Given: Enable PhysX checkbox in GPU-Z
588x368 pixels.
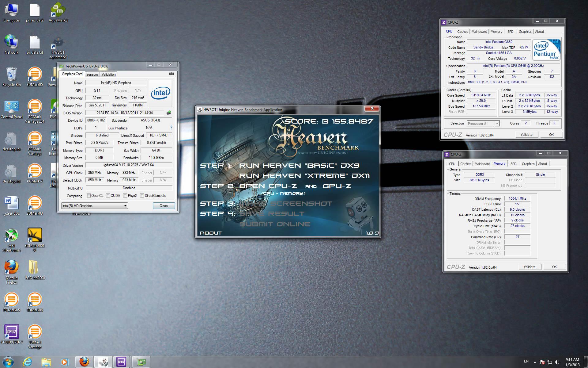Looking at the screenshot, I should click(125, 196).
